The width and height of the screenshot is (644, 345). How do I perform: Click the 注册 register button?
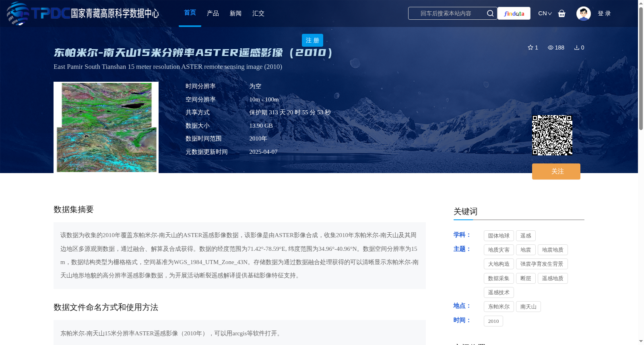coord(312,40)
